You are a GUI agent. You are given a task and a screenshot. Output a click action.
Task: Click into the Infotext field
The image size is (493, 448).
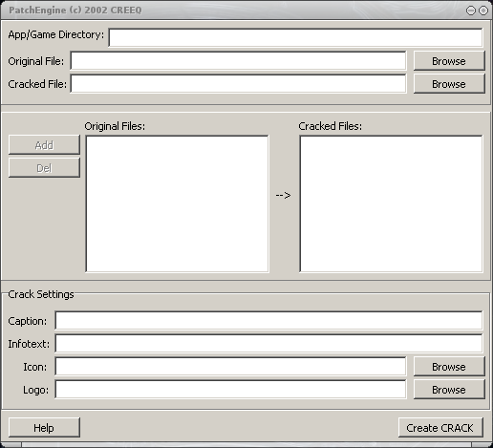click(268, 343)
